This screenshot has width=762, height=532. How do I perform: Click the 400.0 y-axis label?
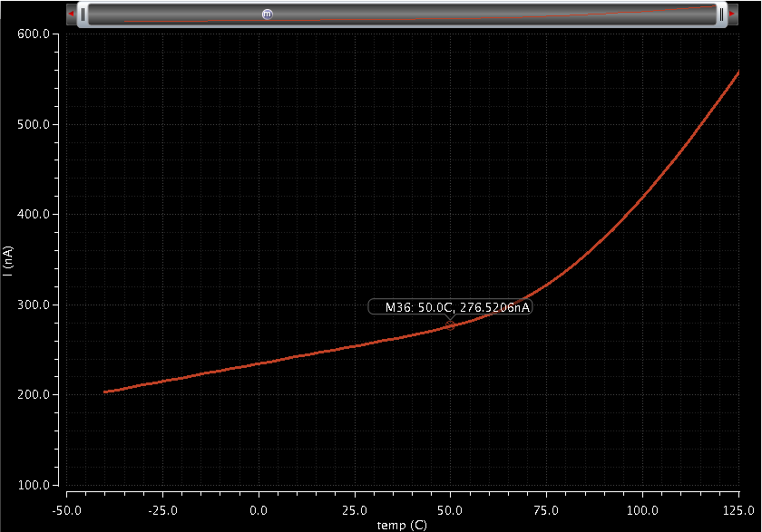pyautogui.click(x=34, y=214)
